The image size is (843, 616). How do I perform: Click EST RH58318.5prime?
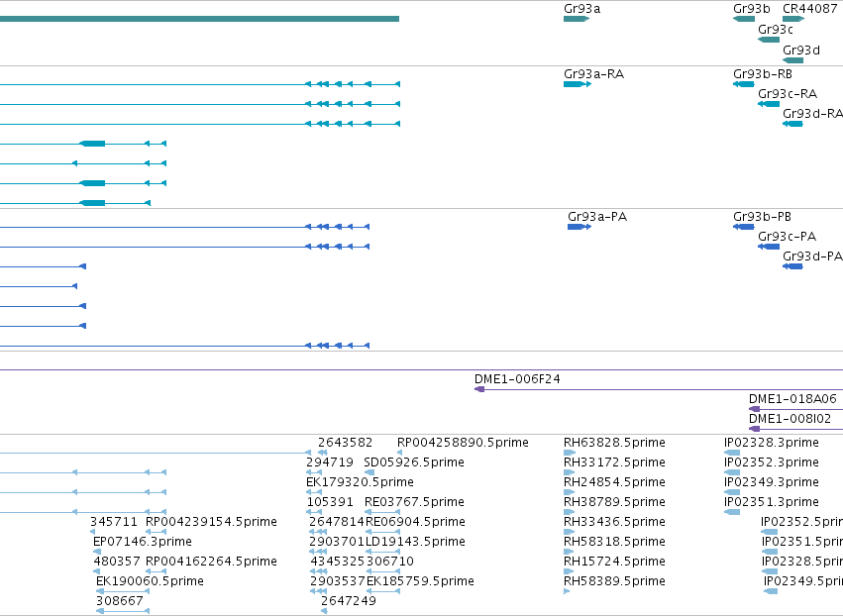pos(570,552)
